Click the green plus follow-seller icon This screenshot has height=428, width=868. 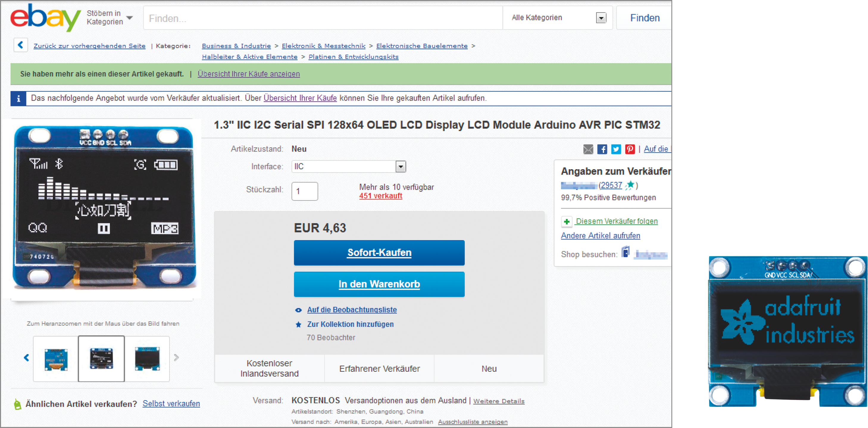coord(567,222)
